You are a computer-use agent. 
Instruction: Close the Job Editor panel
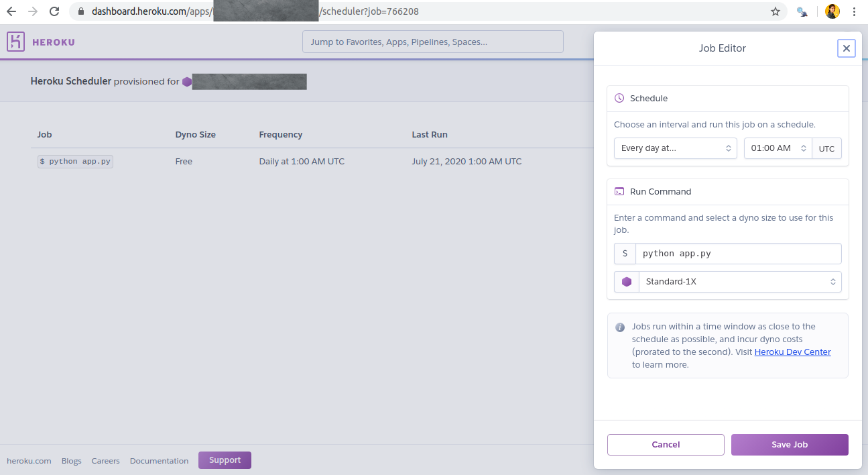click(846, 48)
